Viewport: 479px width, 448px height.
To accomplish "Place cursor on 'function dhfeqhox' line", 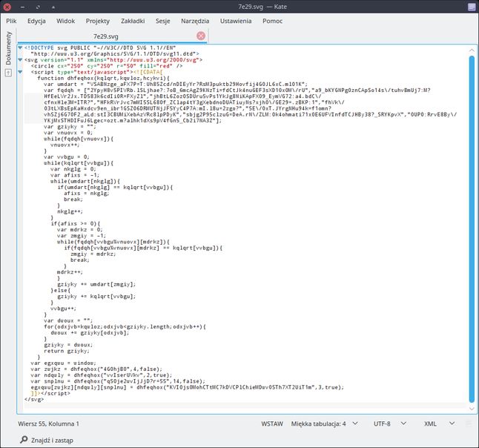I will (x=103, y=78).
